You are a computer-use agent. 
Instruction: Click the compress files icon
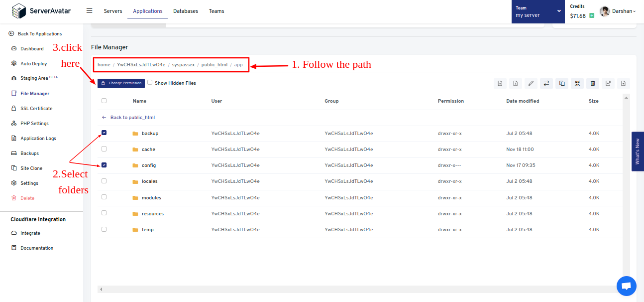click(x=577, y=83)
